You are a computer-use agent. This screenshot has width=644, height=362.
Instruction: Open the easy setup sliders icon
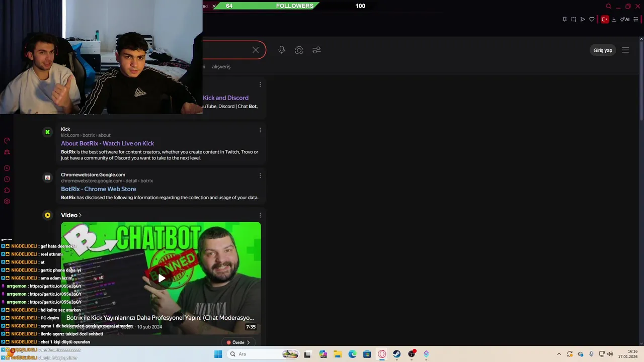point(635,19)
